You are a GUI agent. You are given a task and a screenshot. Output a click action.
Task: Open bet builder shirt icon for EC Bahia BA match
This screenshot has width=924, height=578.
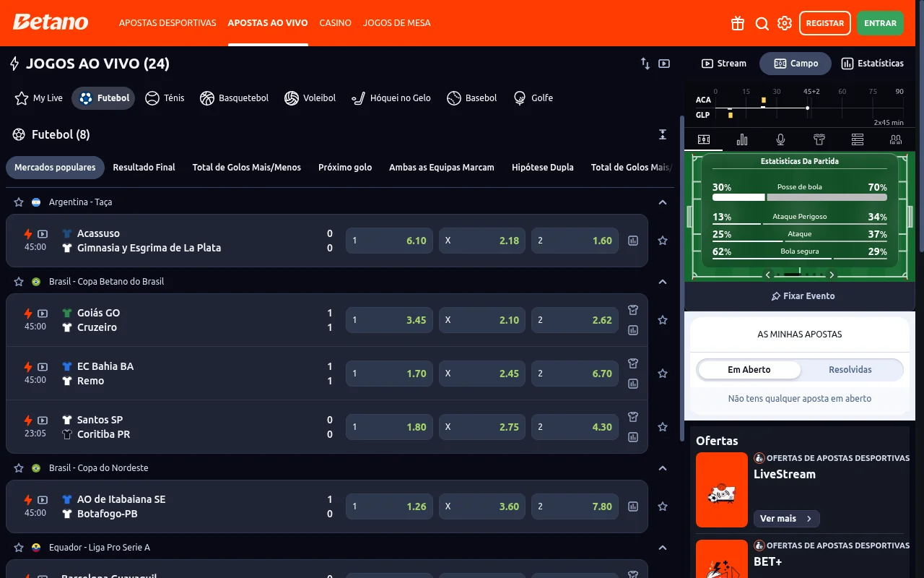[633, 363]
